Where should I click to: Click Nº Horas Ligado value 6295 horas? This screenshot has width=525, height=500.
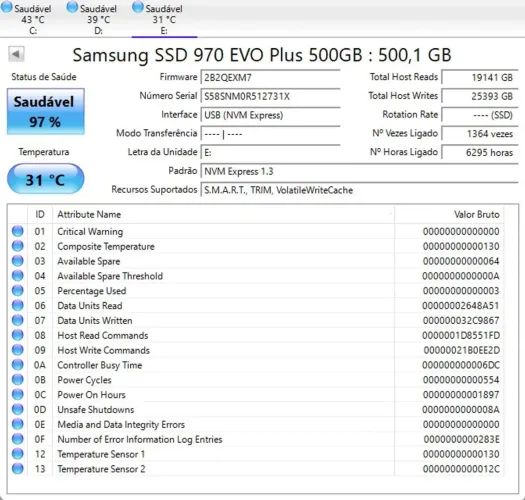480,153
